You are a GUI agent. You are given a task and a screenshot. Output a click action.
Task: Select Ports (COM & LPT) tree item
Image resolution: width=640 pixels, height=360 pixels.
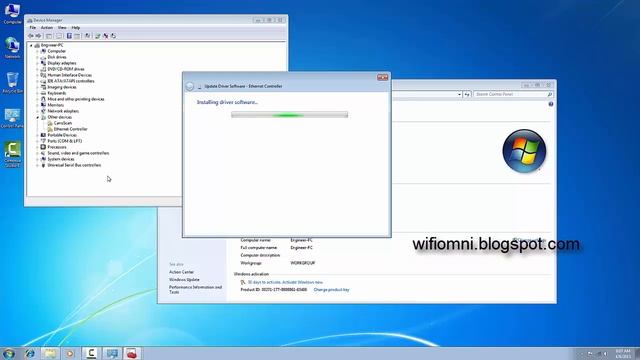point(64,141)
